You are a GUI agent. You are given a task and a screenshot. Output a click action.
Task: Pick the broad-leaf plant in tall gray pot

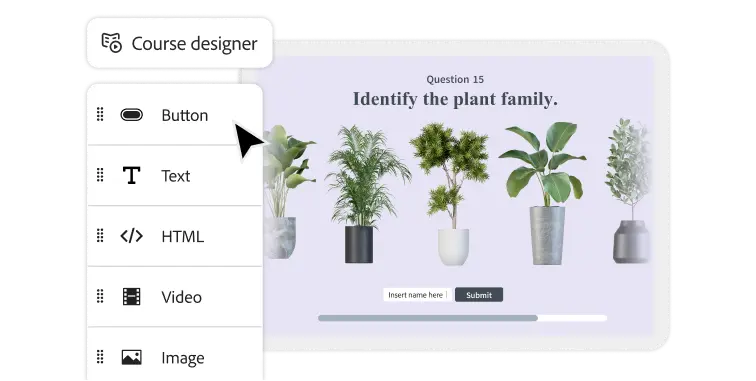(543, 193)
